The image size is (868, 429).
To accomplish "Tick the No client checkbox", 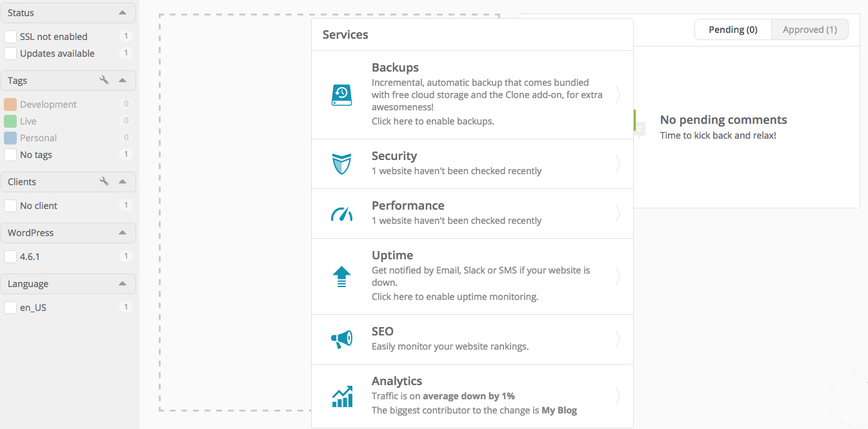I will point(10,206).
